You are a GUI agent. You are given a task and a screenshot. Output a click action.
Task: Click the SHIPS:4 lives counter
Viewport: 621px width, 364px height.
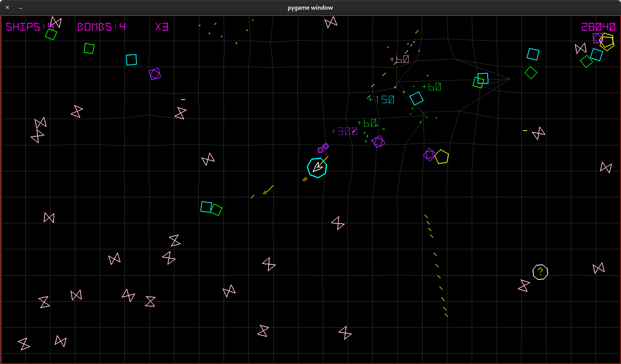tap(30, 27)
